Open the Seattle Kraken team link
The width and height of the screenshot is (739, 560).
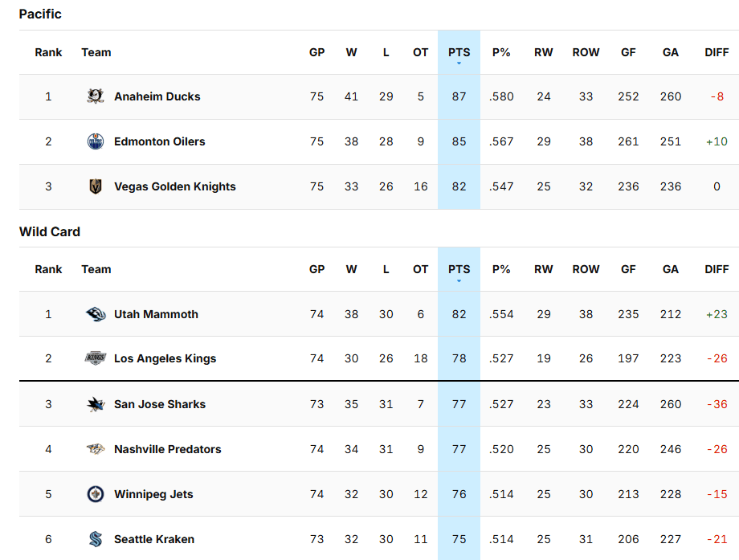click(154, 539)
